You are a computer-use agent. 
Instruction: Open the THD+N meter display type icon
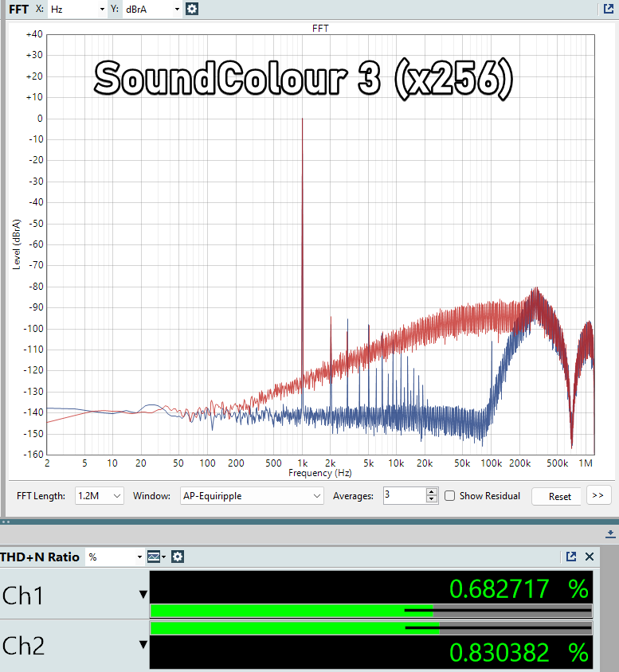(155, 557)
